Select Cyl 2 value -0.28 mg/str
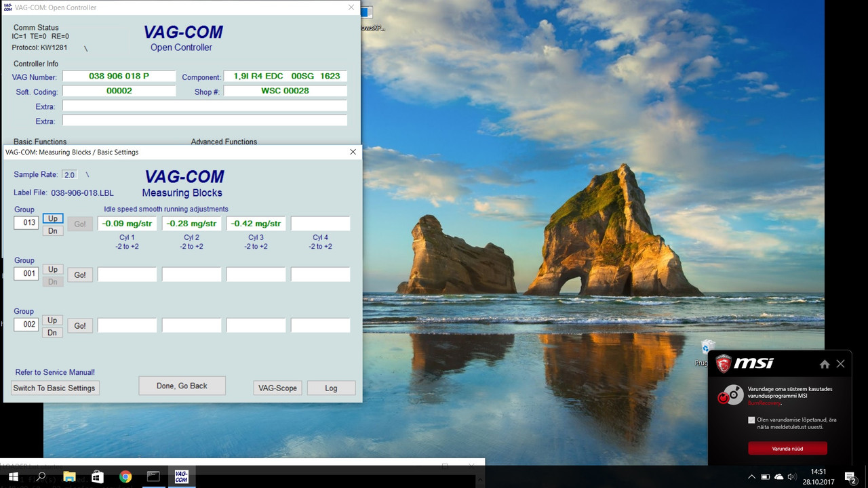 pyautogui.click(x=191, y=224)
